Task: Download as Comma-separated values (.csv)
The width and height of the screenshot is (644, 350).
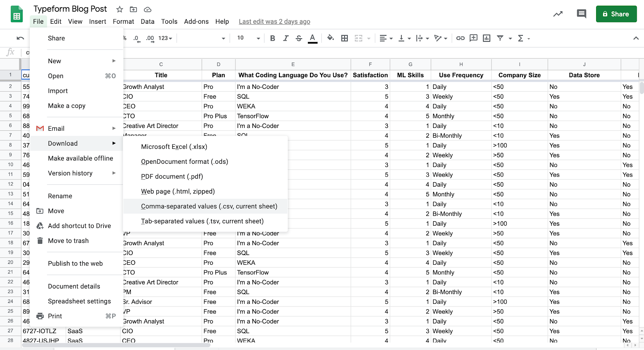Action: (x=205, y=206)
